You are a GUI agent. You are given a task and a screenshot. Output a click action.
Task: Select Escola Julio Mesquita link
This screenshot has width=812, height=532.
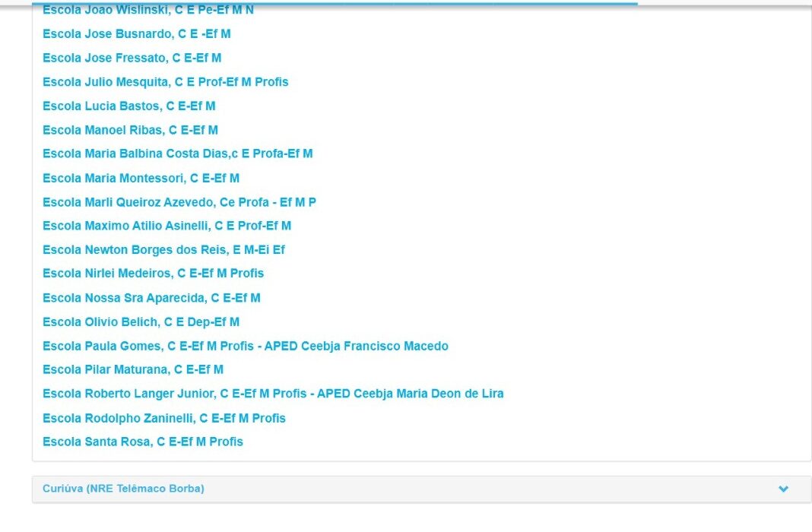[165, 82]
